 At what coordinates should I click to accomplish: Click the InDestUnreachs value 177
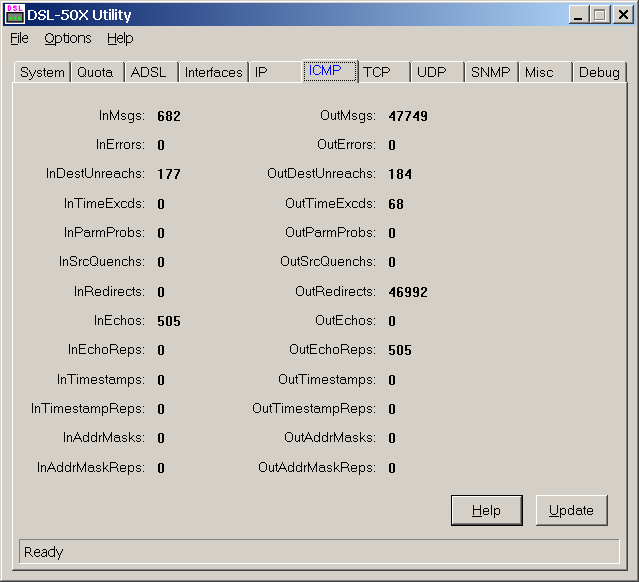pyautogui.click(x=169, y=174)
